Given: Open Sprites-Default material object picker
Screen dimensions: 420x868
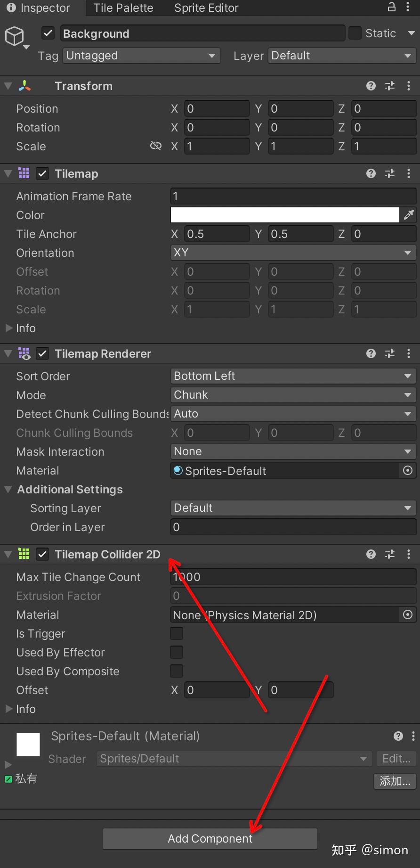Looking at the screenshot, I should pos(408,471).
